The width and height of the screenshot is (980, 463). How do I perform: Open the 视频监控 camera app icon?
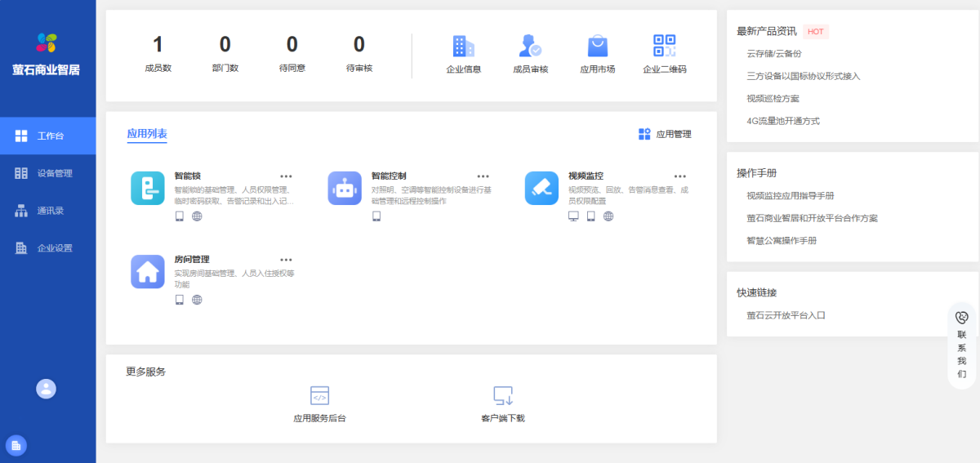click(541, 188)
